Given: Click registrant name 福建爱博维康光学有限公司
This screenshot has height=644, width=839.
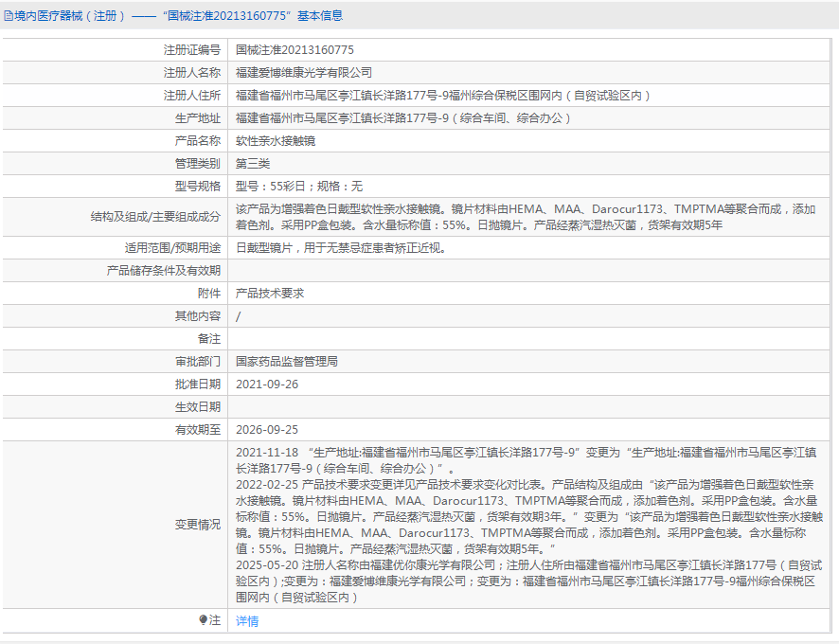Looking at the screenshot, I should 304,72.
